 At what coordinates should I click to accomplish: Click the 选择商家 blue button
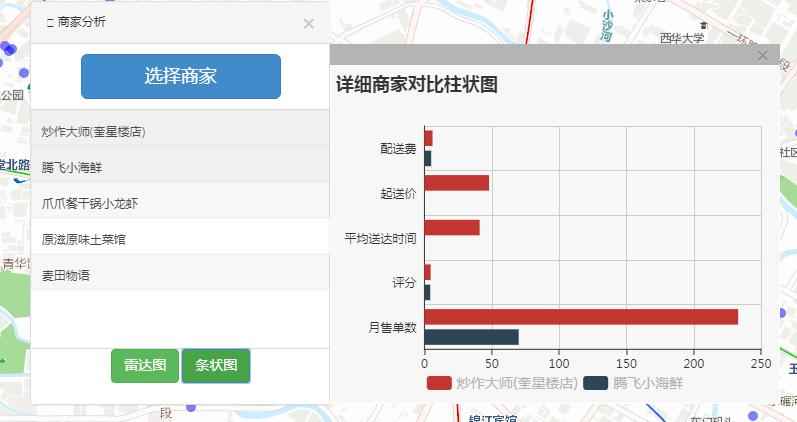(180, 76)
